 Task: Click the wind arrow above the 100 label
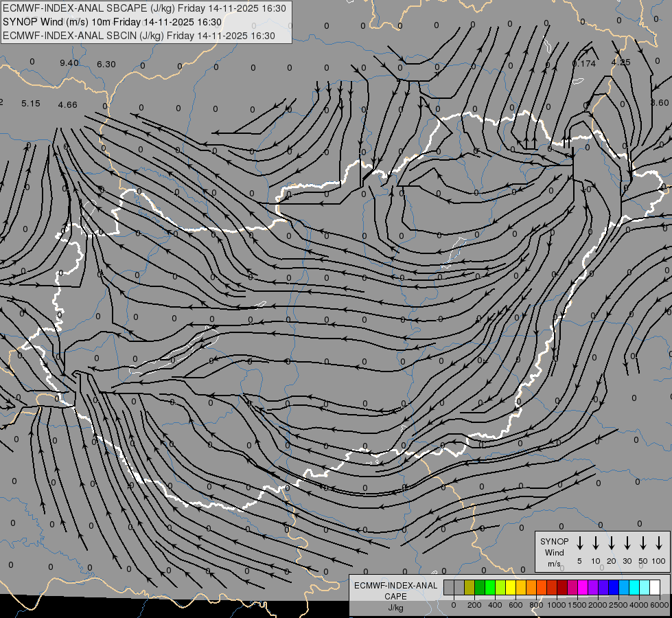tap(659, 542)
